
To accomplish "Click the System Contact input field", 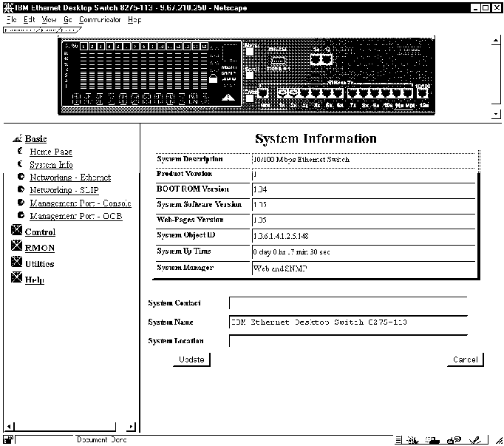I will coord(347,303).
